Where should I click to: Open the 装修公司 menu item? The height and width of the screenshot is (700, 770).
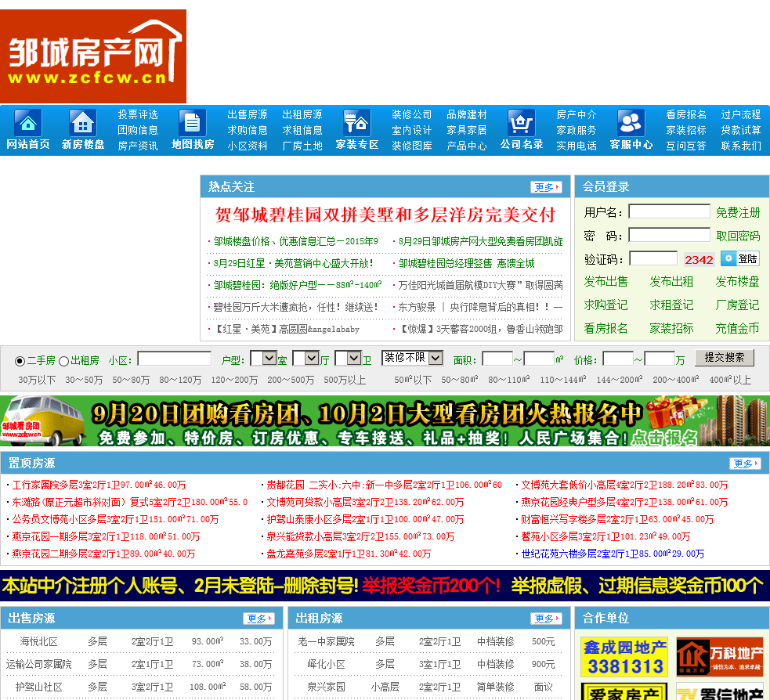411,115
